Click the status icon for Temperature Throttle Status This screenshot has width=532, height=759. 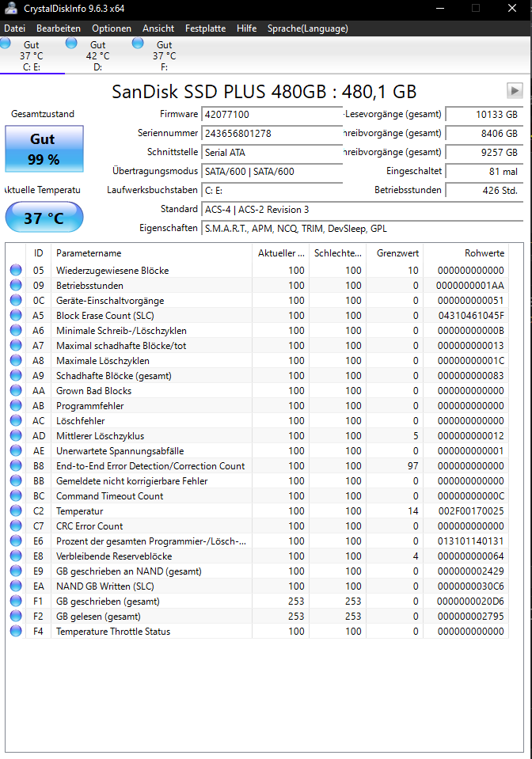point(16,631)
